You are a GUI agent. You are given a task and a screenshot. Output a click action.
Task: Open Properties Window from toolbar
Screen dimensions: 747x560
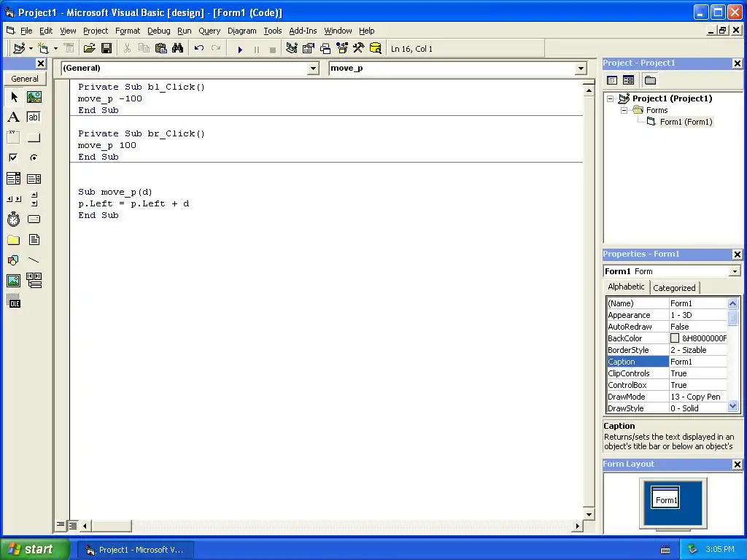(309, 49)
